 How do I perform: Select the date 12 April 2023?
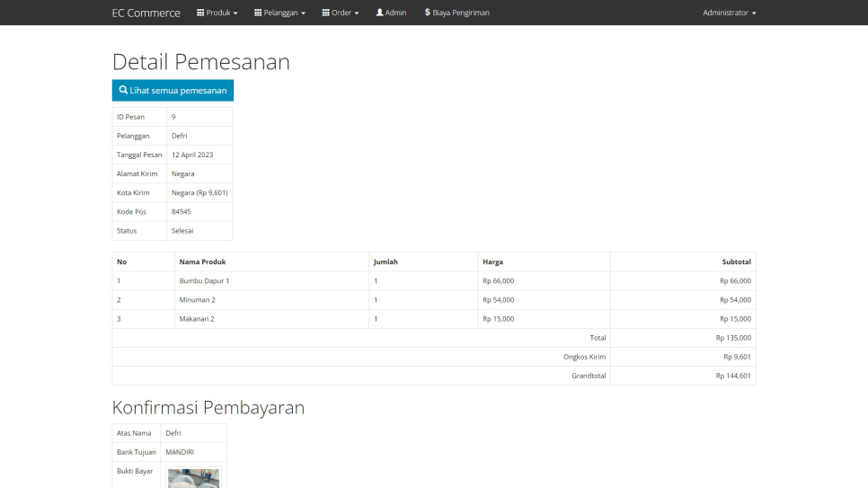[192, 155]
